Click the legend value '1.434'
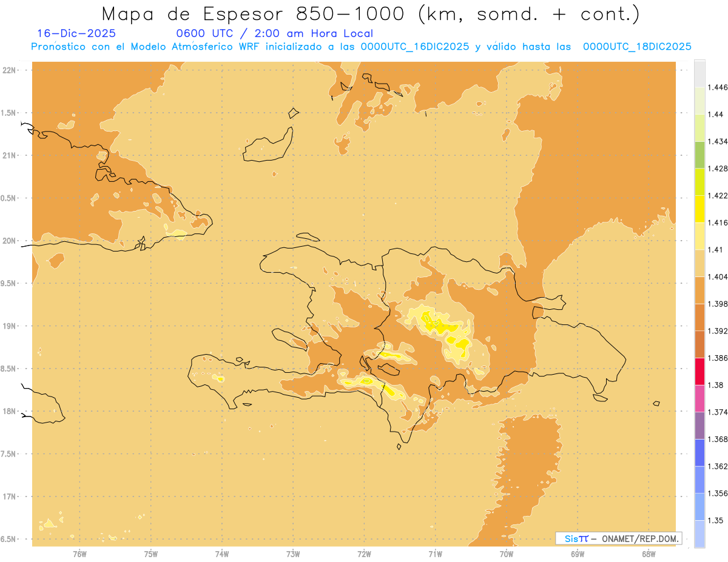 tap(719, 141)
